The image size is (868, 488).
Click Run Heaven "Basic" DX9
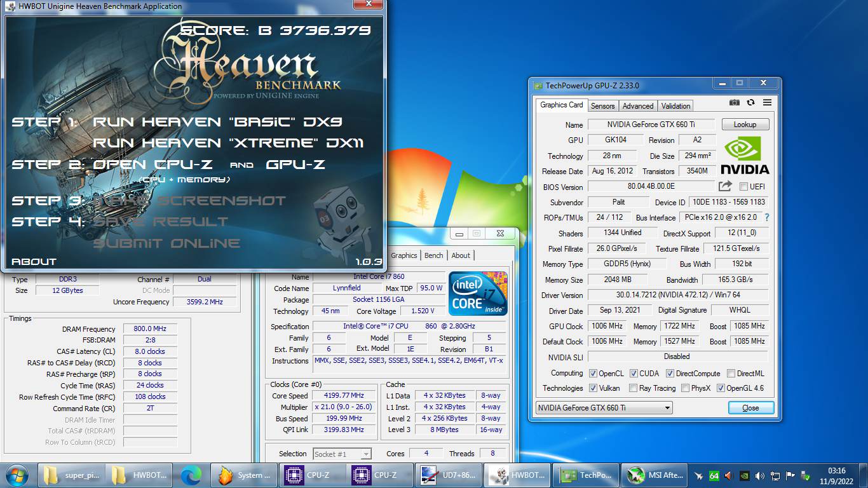pyautogui.click(x=219, y=121)
